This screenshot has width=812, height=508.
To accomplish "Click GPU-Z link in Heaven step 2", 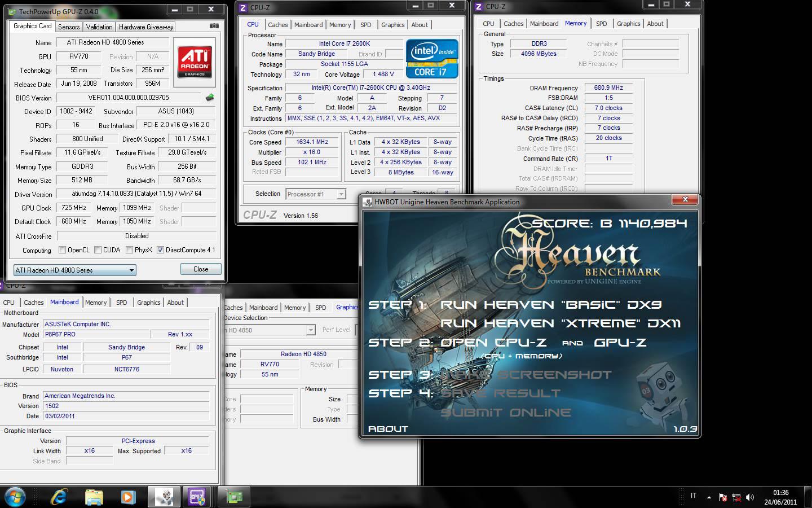I will pyautogui.click(x=620, y=343).
